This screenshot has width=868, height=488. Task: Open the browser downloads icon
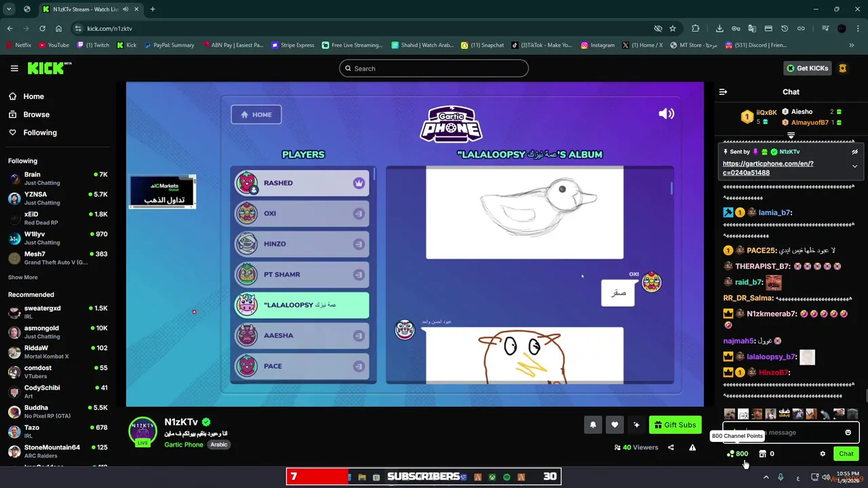719,28
